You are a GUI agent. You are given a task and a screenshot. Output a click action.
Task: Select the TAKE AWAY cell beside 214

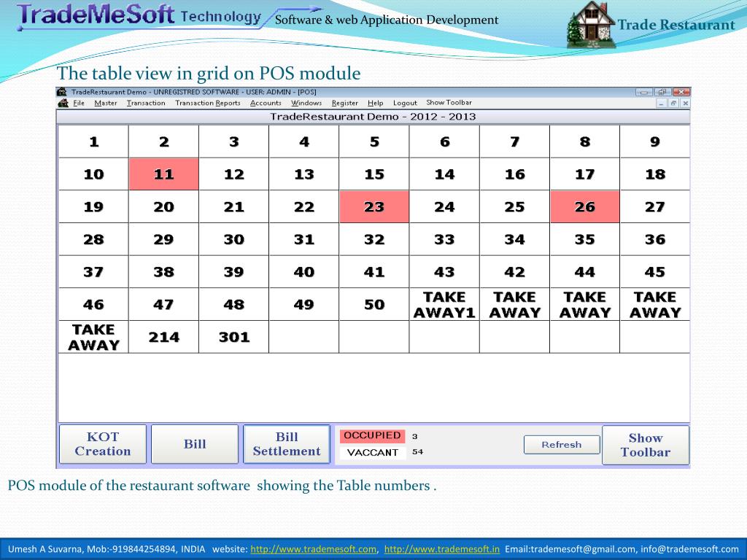tap(93, 337)
